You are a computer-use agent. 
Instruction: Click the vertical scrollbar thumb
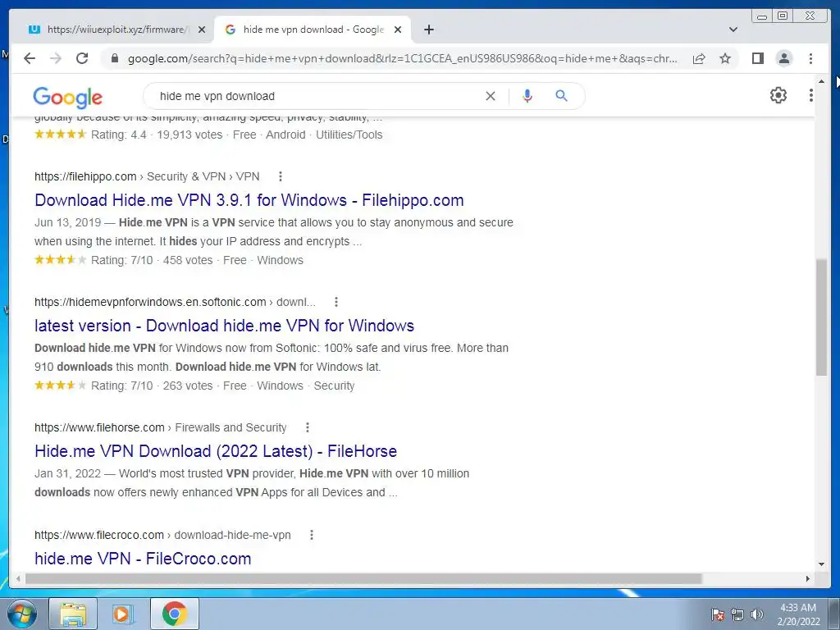click(x=821, y=317)
